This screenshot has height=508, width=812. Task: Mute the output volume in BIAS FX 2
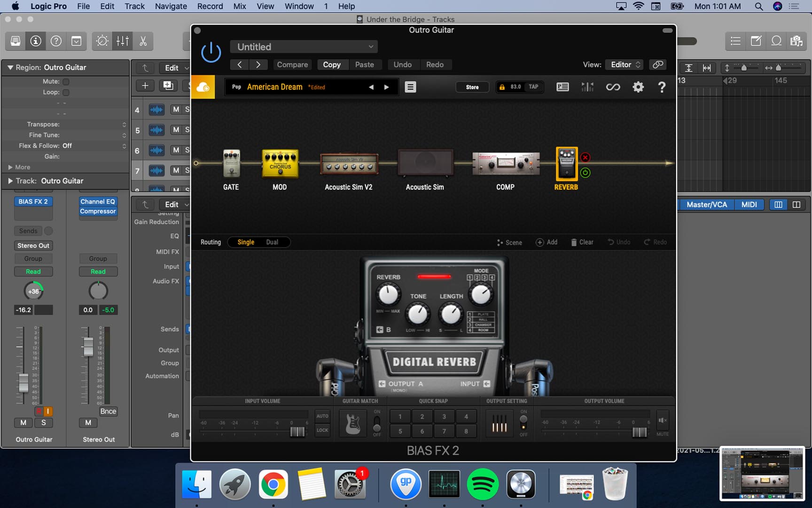(663, 421)
